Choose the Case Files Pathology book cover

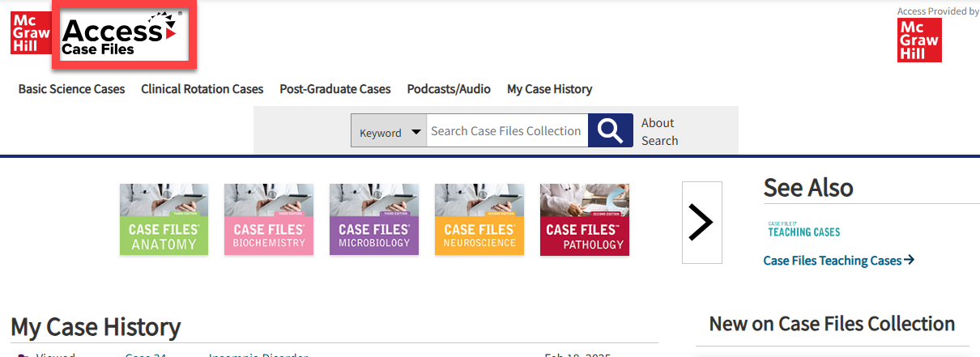pos(585,219)
